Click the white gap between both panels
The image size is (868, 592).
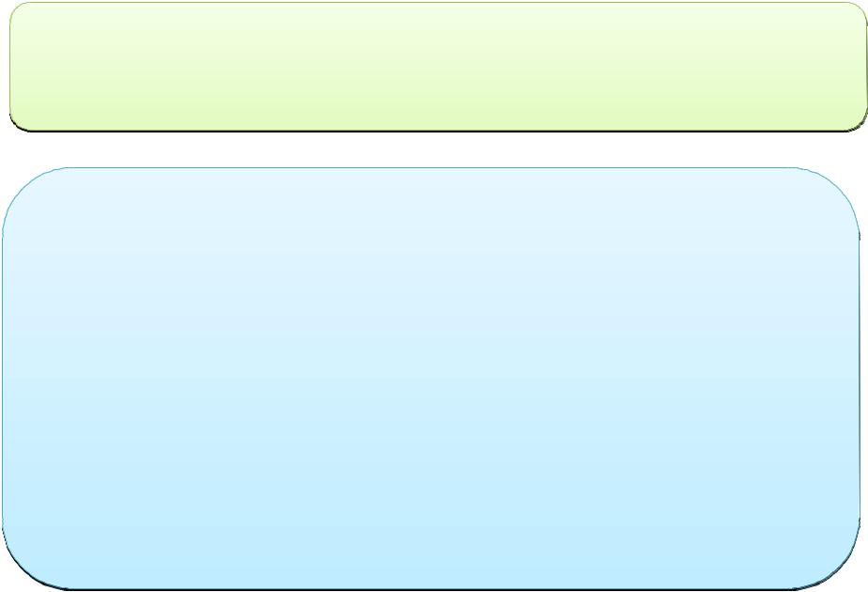pyautogui.click(x=434, y=149)
